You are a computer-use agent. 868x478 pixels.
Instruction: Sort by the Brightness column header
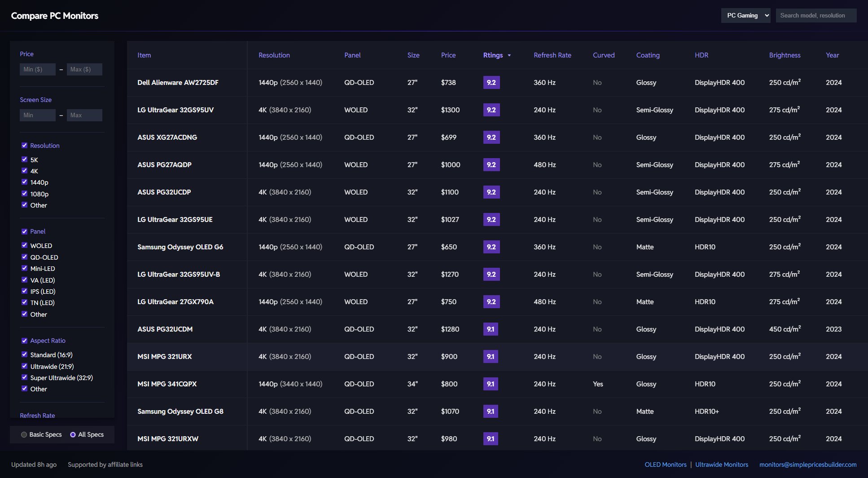[784, 55]
